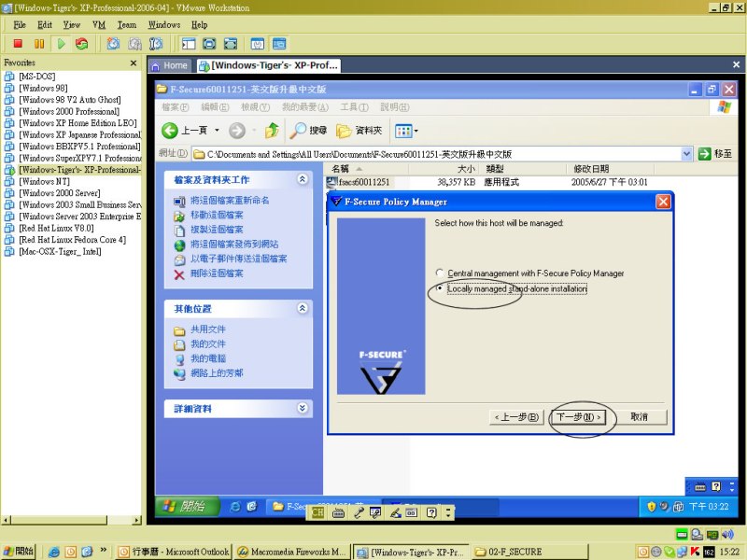
Task: Switch to quick switch mode toolbar icon
Action: click(209, 44)
